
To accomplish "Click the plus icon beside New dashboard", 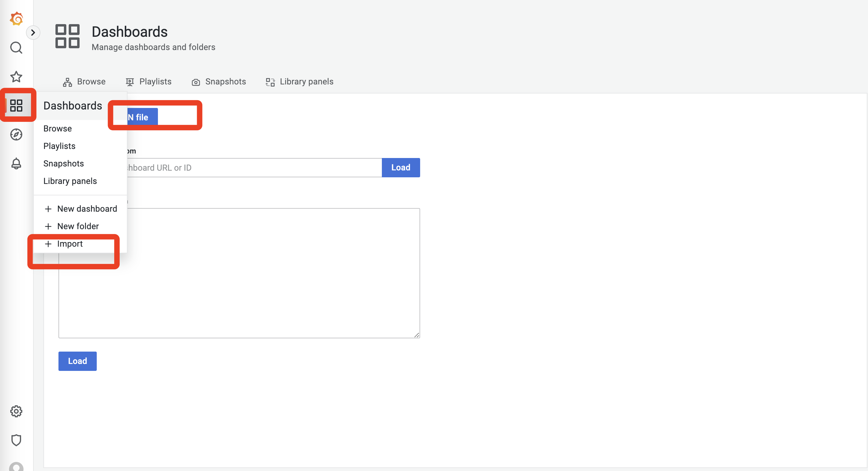I will pyautogui.click(x=48, y=209).
